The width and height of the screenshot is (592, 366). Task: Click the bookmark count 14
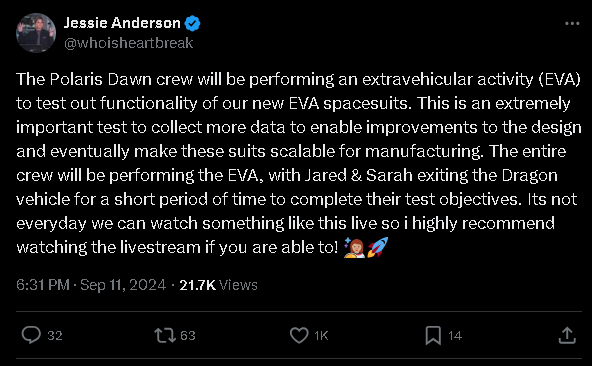[x=455, y=335]
